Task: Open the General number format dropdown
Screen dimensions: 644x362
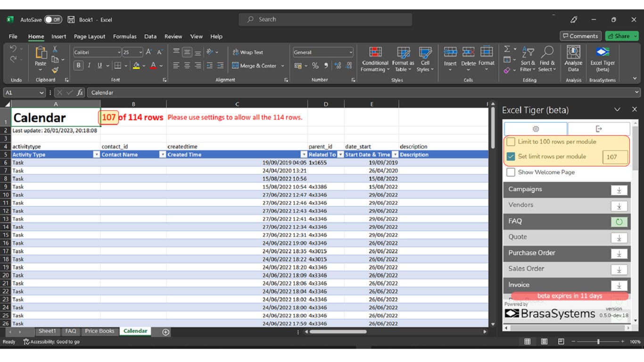Action: click(351, 52)
